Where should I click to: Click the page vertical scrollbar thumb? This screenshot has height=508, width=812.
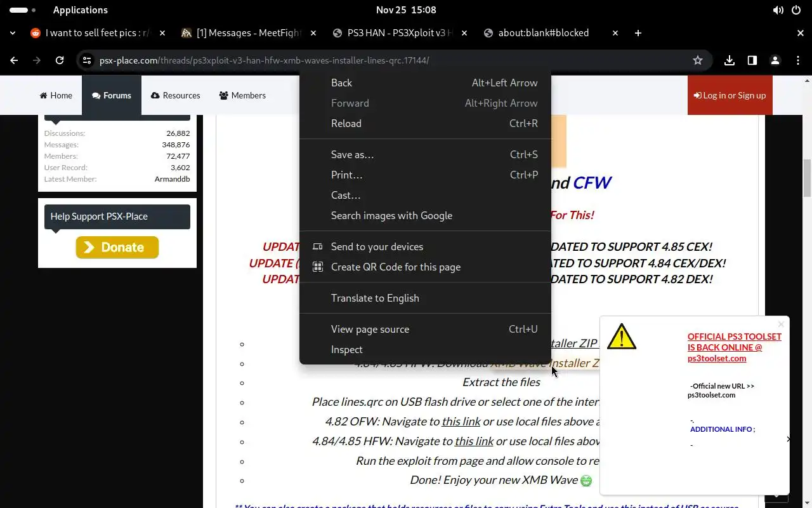807,178
